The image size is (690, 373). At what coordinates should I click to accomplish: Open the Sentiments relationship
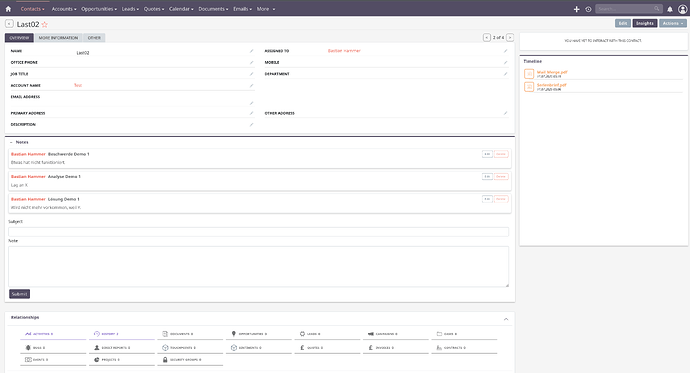(259, 348)
